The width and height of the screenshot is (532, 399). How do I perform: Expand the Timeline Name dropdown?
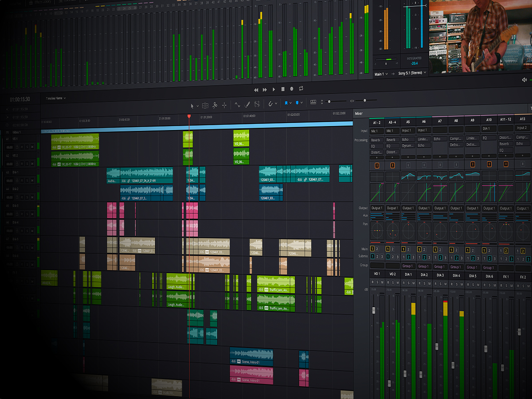[65, 99]
